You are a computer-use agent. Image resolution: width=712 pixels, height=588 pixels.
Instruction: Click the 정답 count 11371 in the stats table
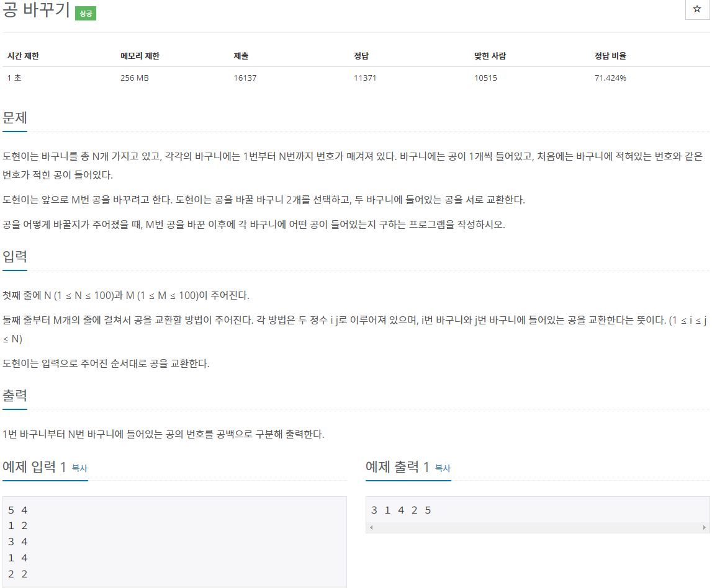tap(365, 78)
